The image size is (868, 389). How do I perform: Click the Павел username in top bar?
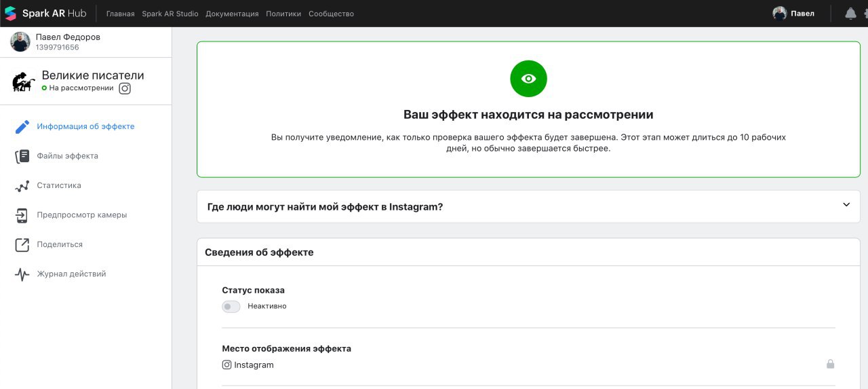coord(803,14)
